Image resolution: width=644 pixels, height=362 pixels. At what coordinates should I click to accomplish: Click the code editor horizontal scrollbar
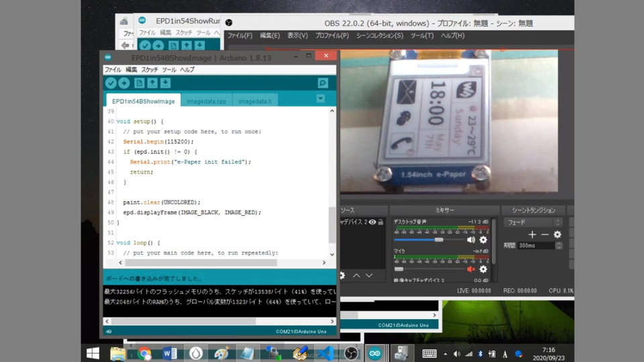tap(201, 263)
